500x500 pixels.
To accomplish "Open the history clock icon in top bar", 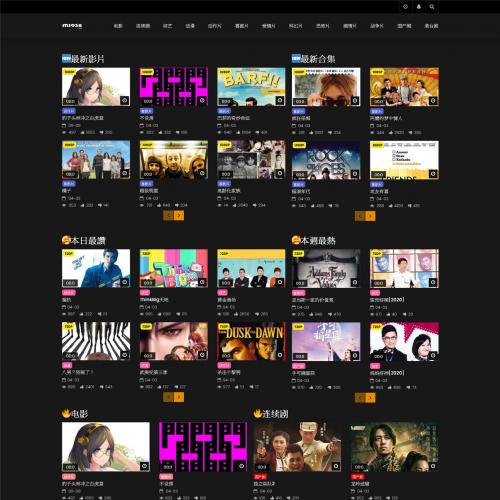I will click(405, 7).
